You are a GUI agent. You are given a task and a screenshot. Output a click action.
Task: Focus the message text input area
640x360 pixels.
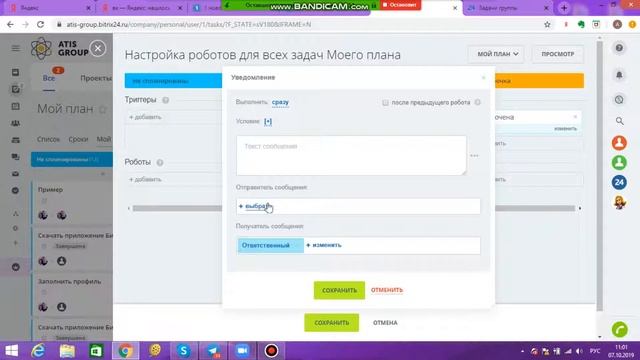pos(351,156)
